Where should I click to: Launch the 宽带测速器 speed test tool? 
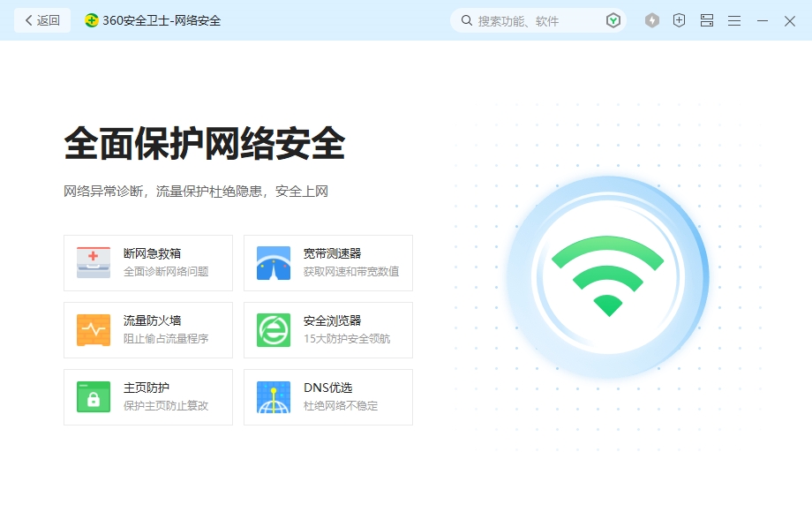coord(327,262)
